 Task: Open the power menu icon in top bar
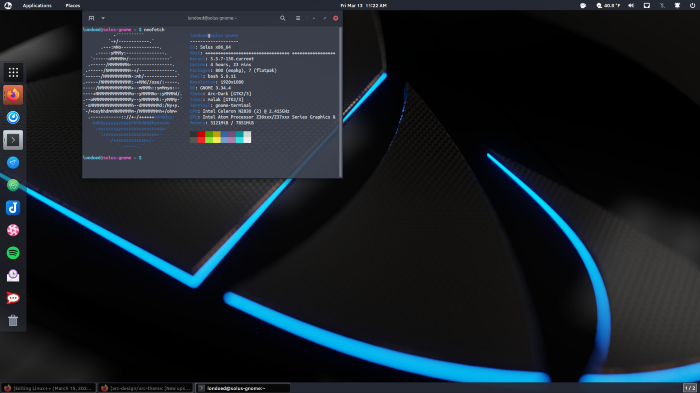pos(692,5)
